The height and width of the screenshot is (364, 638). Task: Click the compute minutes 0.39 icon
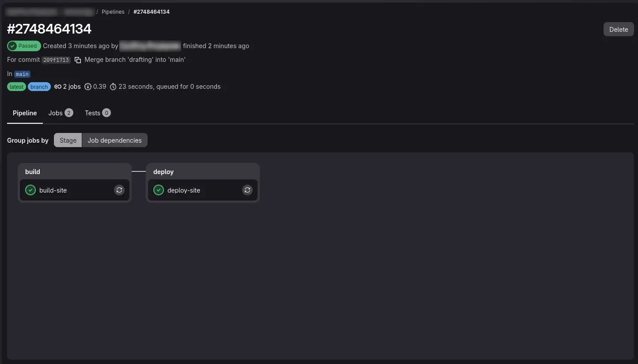88,87
